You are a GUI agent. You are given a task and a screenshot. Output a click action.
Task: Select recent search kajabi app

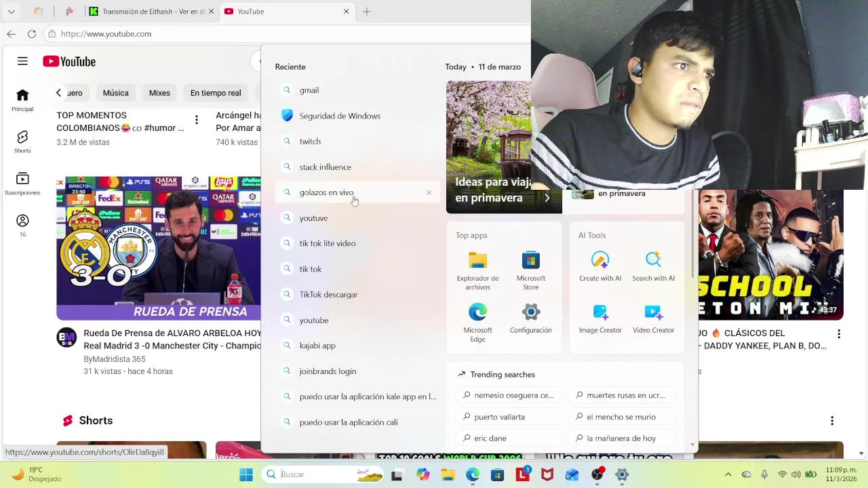point(357,346)
